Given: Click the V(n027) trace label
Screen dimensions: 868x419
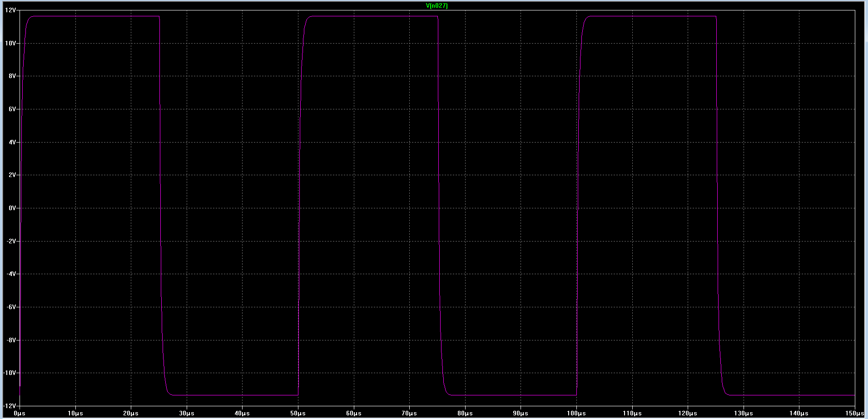Looking at the screenshot, I should tap(436, 6).
